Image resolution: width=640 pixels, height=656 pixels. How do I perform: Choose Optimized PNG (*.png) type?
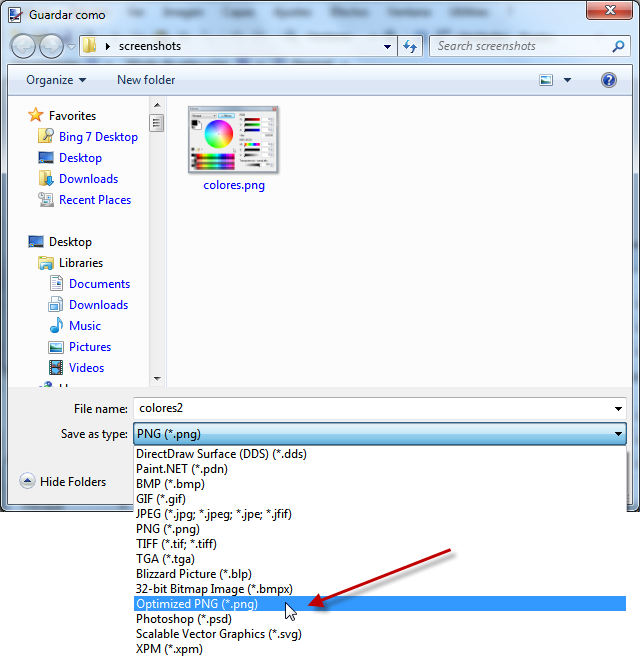(380, 604)
